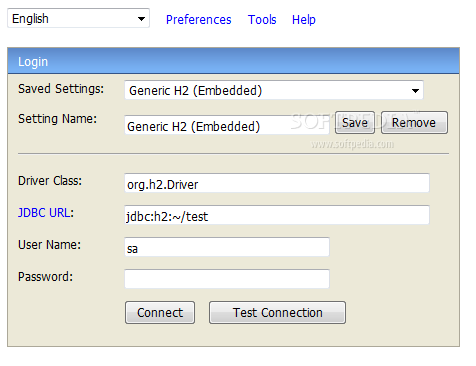Click the Remove button

414,123
